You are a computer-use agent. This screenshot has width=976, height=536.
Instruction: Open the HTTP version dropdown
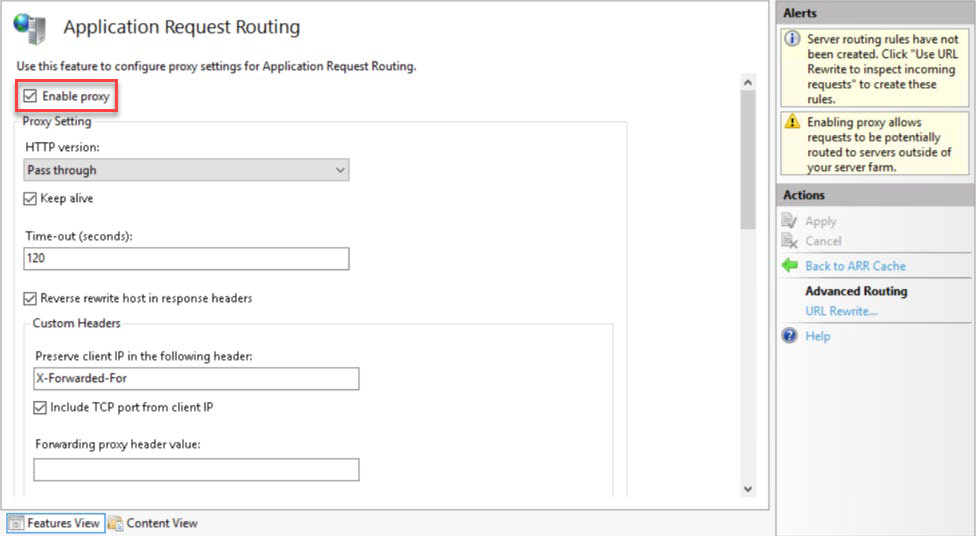[186, 170]
